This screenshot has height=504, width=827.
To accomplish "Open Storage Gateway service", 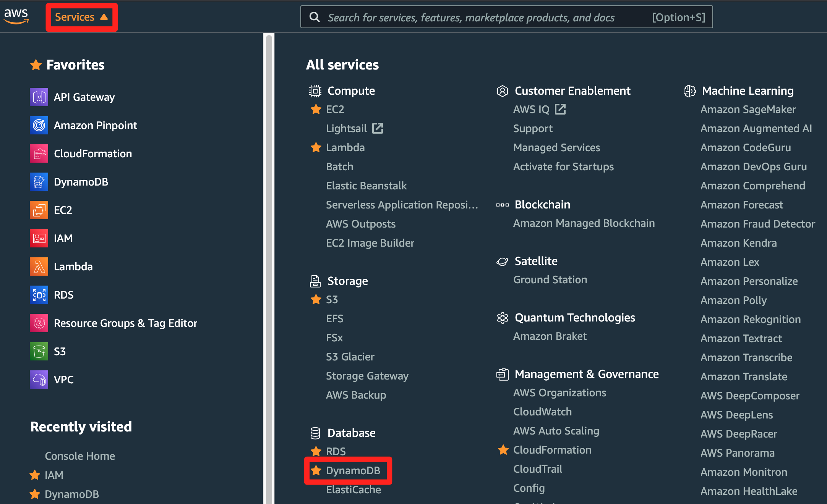I will coord(367,376).
